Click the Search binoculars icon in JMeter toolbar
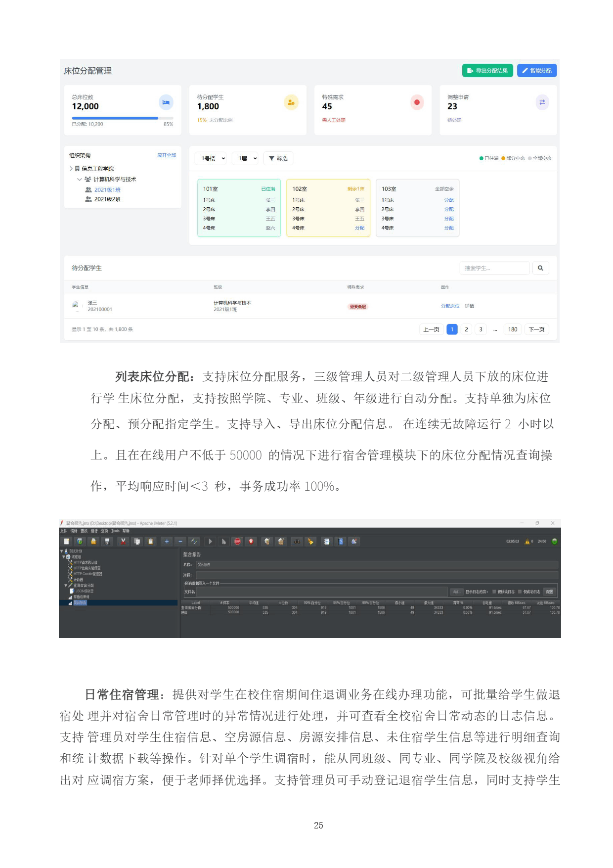The width and height of the screenshot is (613, 868). tap(297, 541)
